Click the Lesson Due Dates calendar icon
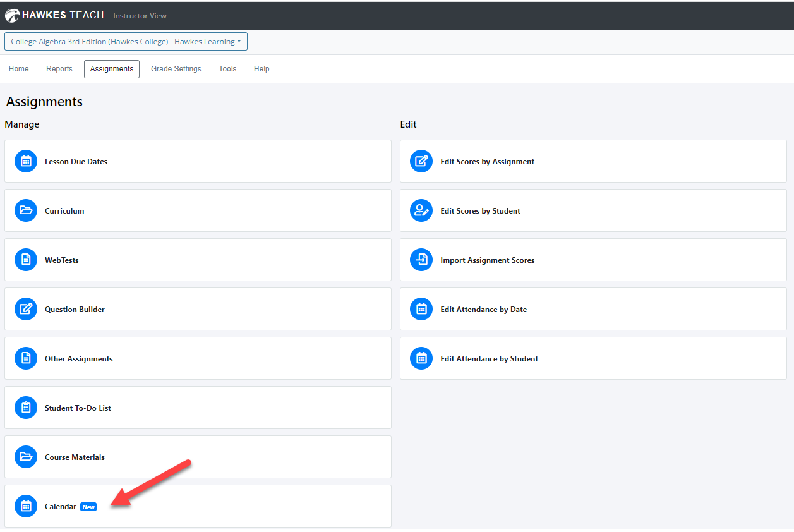Viewport: 794px width, 532px height. (x=26, y=162)
